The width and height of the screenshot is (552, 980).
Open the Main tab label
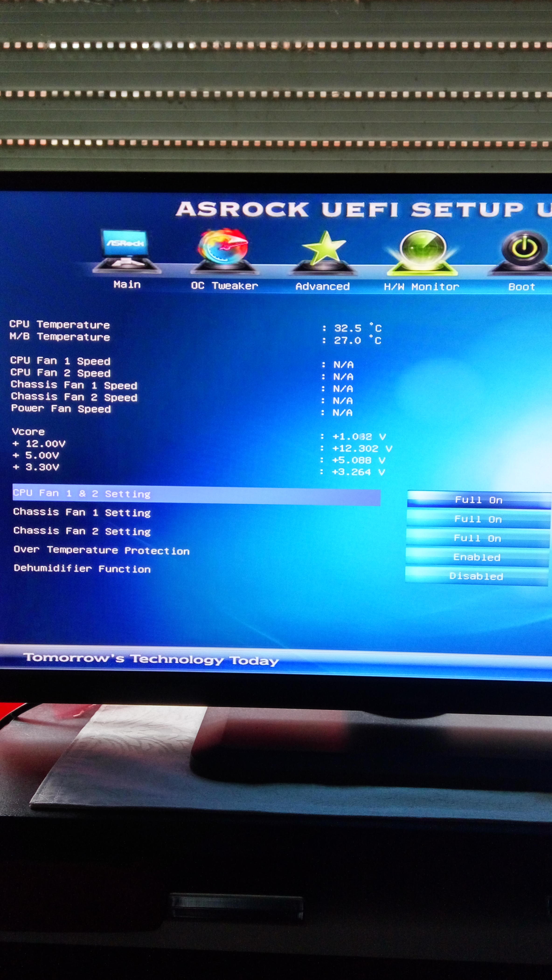pos(127,284)
